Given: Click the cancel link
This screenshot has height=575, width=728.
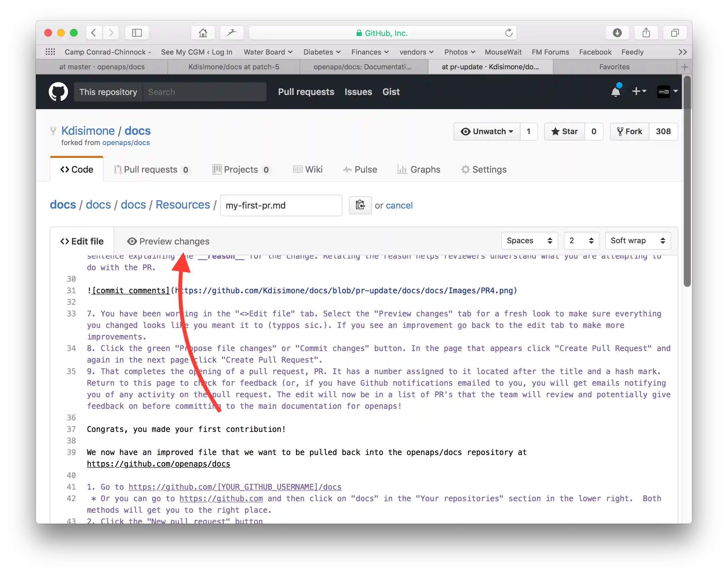Looking at the screenshot, I should click(399, 205).
